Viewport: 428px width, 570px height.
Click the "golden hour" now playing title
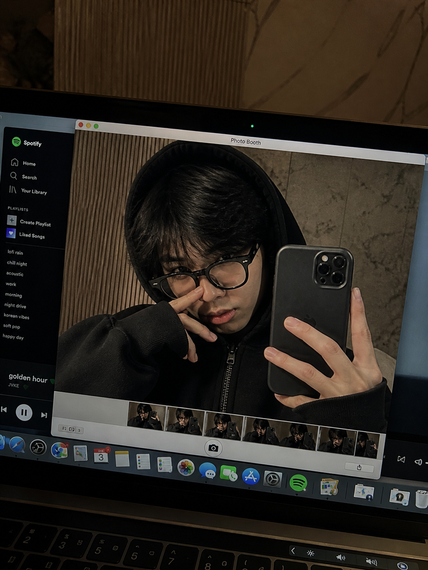tap(28, 378)
